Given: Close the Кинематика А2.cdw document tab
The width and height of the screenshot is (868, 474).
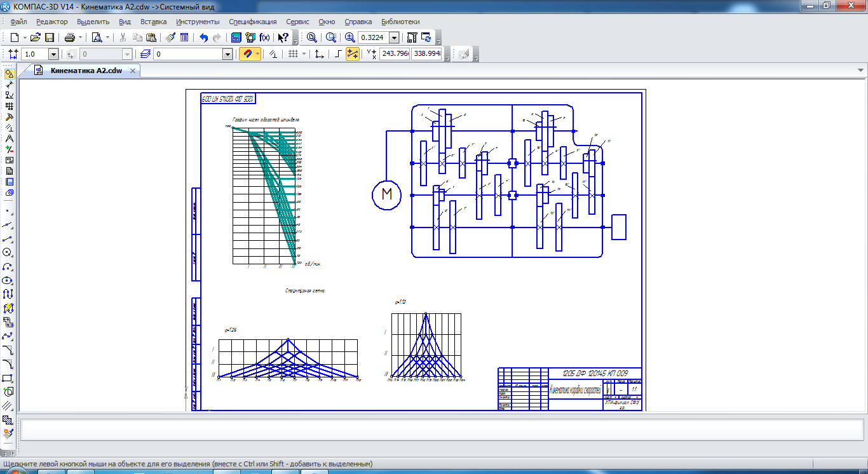Looking at the screenshot, I should (132, 71).
